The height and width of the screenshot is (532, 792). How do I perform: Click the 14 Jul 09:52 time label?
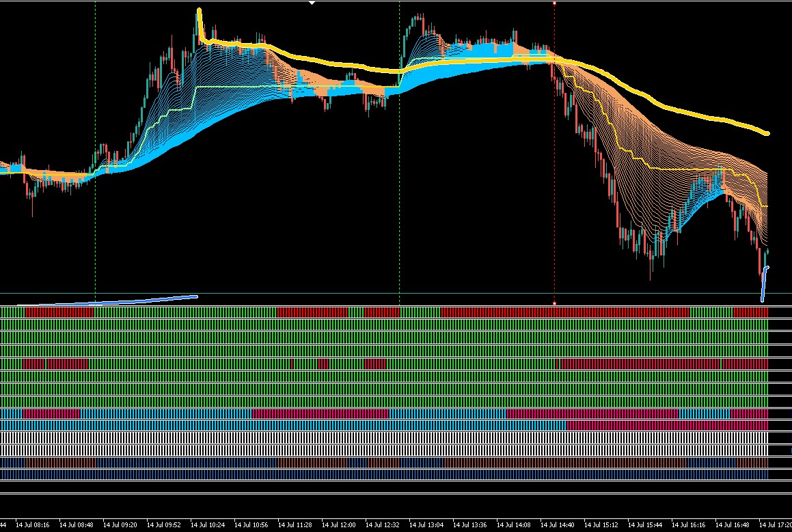tap(163, 525)
